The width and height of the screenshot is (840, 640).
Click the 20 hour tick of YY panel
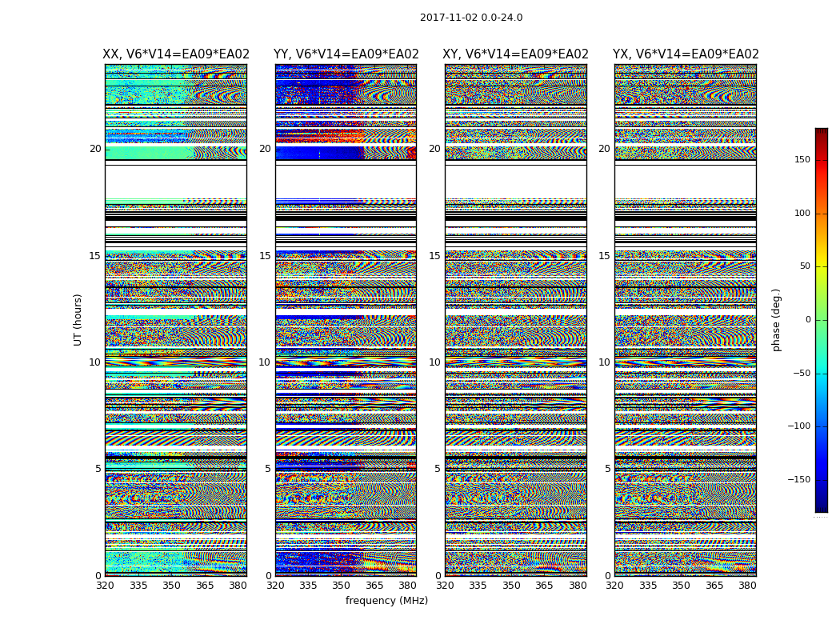point(265,149)
